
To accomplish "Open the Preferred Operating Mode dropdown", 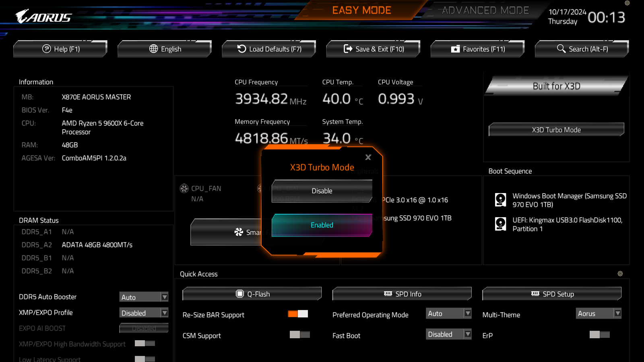I will tap(449, 313).
